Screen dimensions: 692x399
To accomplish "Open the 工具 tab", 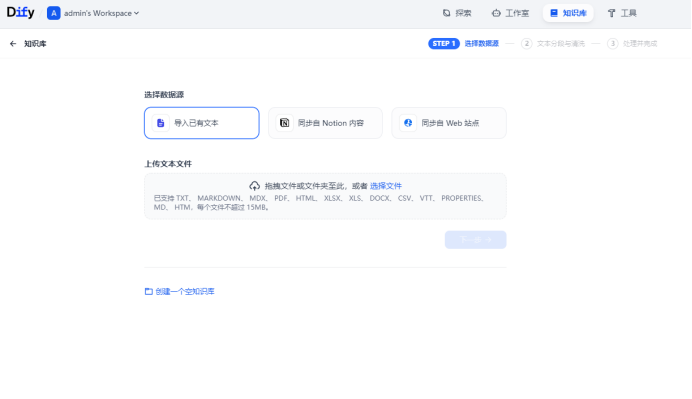I will click(622, 13).
